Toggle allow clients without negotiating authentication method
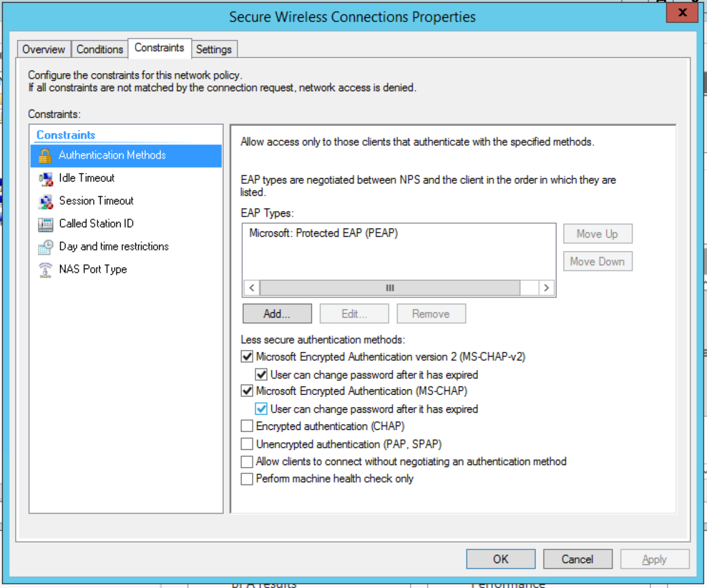 tap(246, 461)
